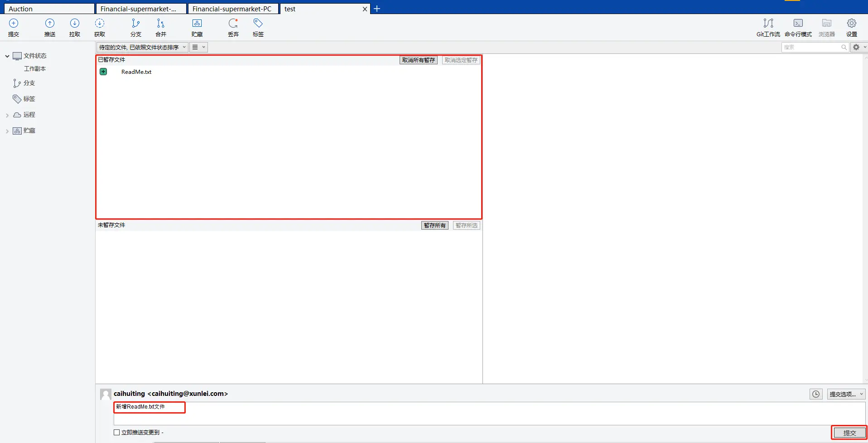Click the 取消选定暂存 button

tap(461, 60)
